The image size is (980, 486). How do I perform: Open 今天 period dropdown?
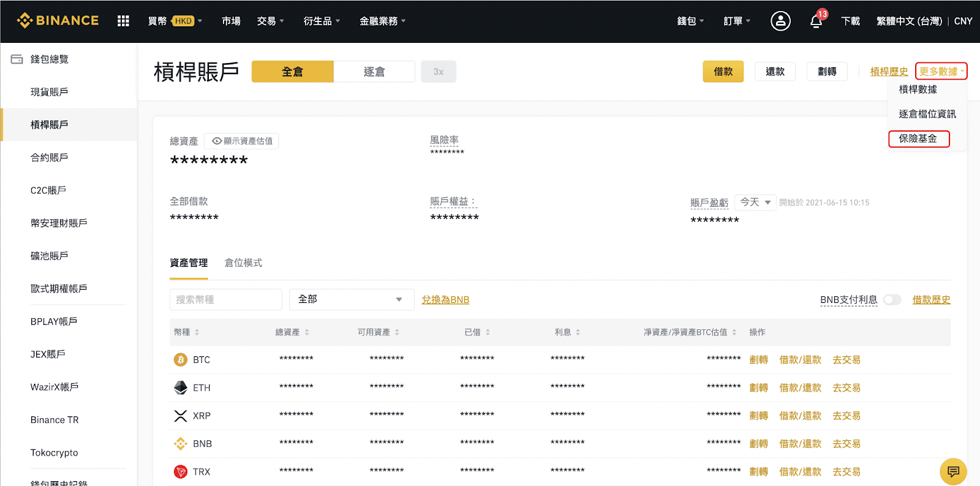(x=755, y=202)
